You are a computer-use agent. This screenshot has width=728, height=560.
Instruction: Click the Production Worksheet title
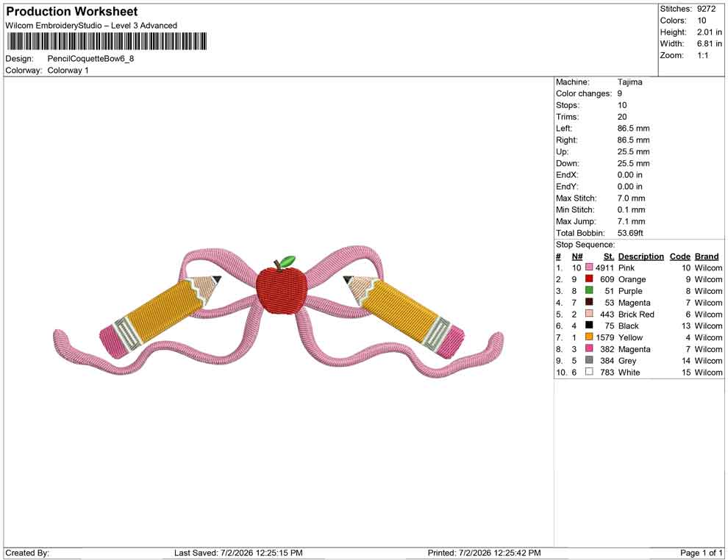(x=72, y=12)
